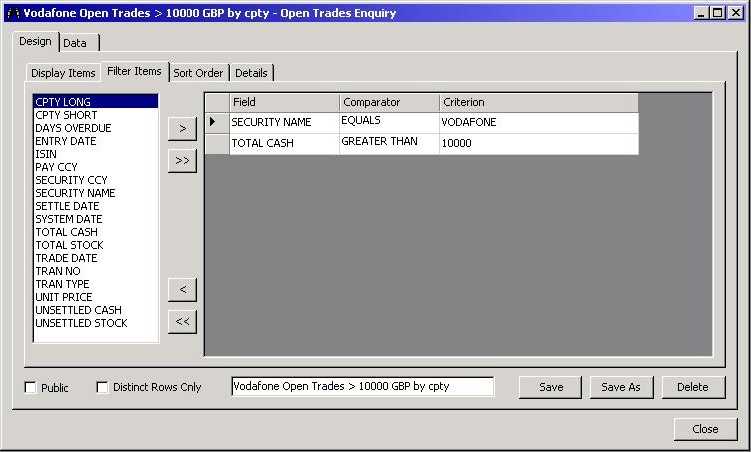Click the Delete button
Image resolution: width=751 pixels, height=452 pixels.
pyautogui.click(x=692, y=387)
